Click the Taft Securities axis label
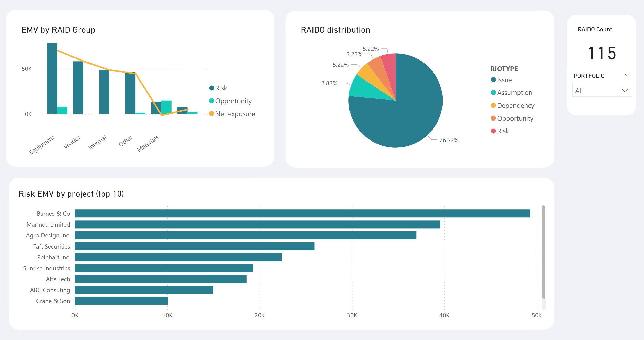The height and width of the screenshot is (340, 644). 52,246
